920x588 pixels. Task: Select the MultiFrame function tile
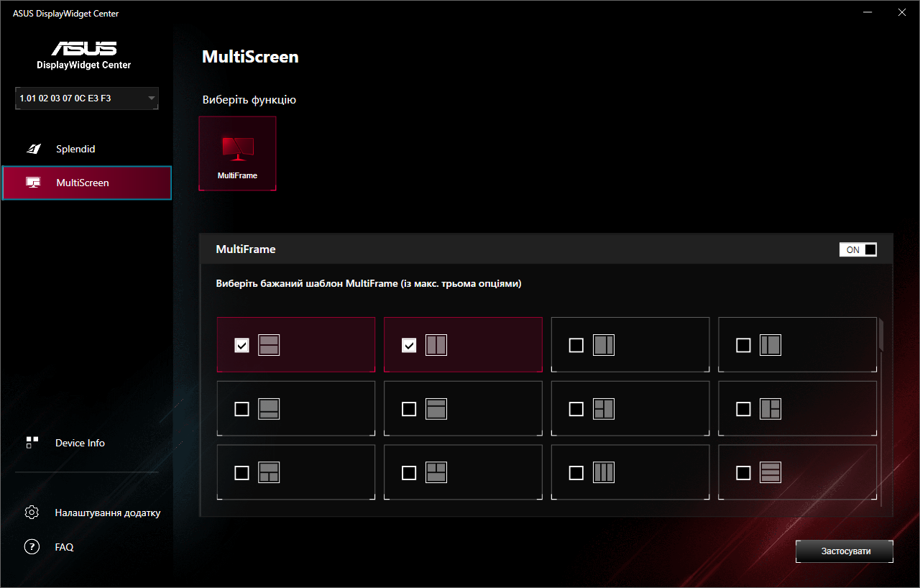coord(237,154)
